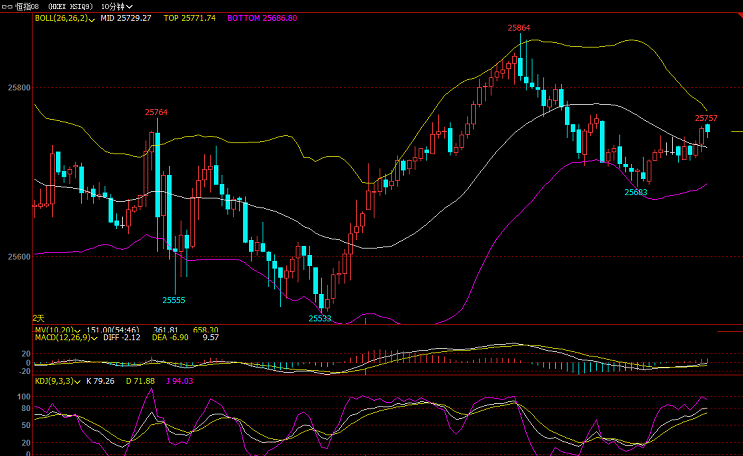
Task: Click the chain link icon beside 恒指08
Action: (x=7, y=7)
